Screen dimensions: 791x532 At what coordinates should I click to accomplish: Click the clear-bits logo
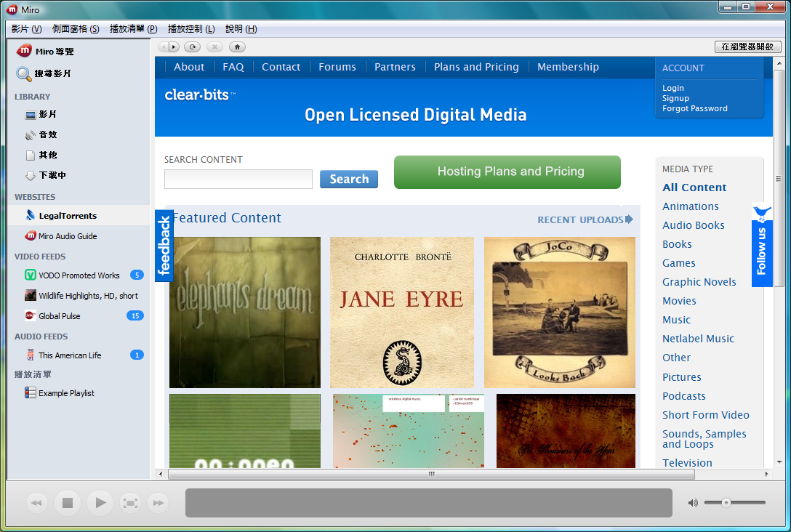(200, 94)
